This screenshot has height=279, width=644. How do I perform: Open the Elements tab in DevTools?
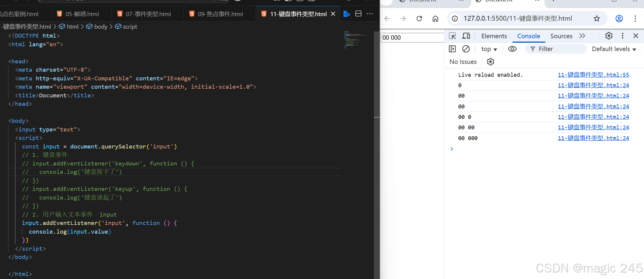coord(494,36)
